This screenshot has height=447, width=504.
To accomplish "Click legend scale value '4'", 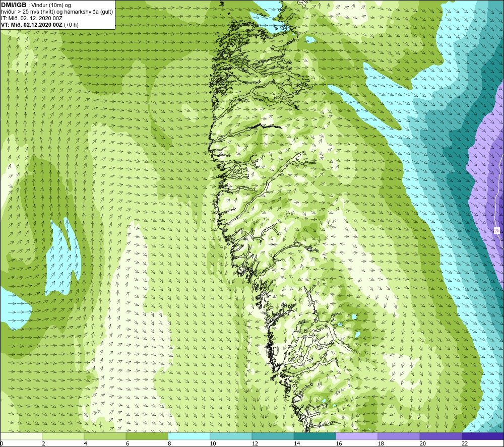I will pos(86,444).
